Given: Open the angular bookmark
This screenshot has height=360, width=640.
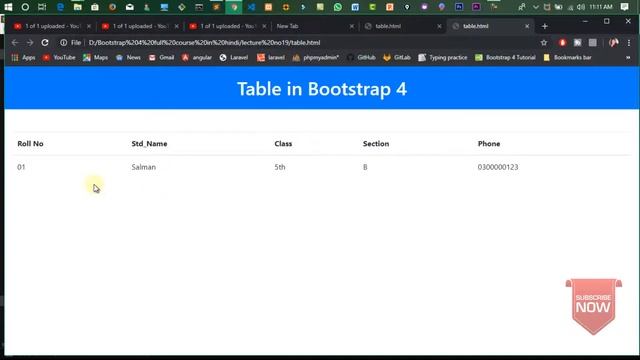Looking at the screenshot, I should click(x=197, y=58).
